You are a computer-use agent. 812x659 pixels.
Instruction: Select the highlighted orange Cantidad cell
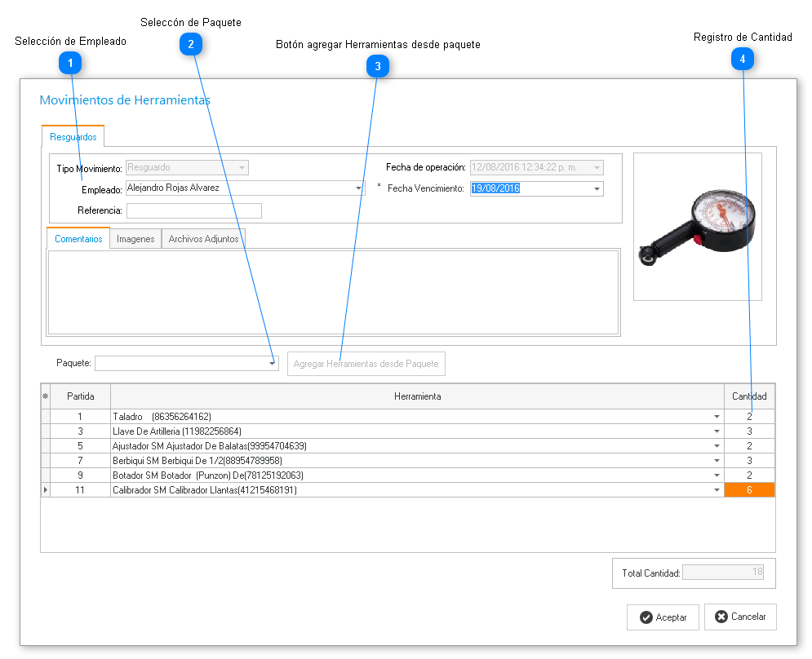click(x=749, y=490)
